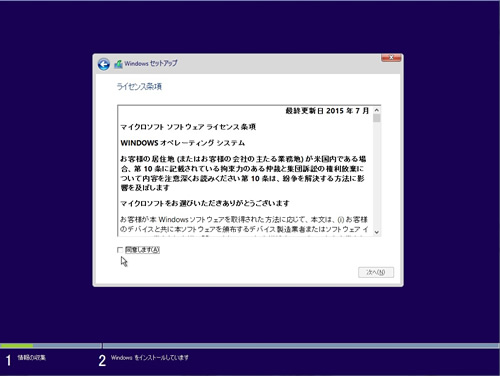Click the Windows Setup installer icon
Image resolution: width=500 pixels, height=376 pixels.
(x=118, y=64)
